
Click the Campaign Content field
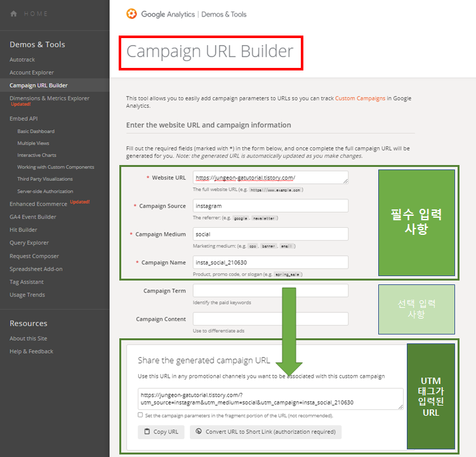tap(270, 319)
